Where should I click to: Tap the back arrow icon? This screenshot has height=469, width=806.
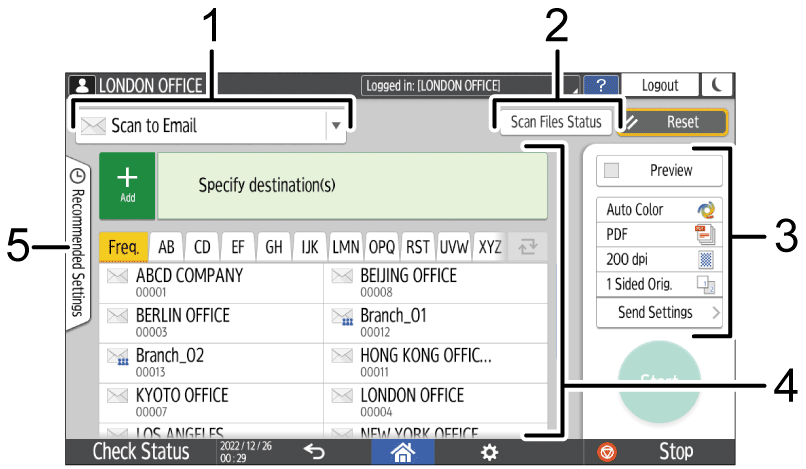tap(314, 452)
